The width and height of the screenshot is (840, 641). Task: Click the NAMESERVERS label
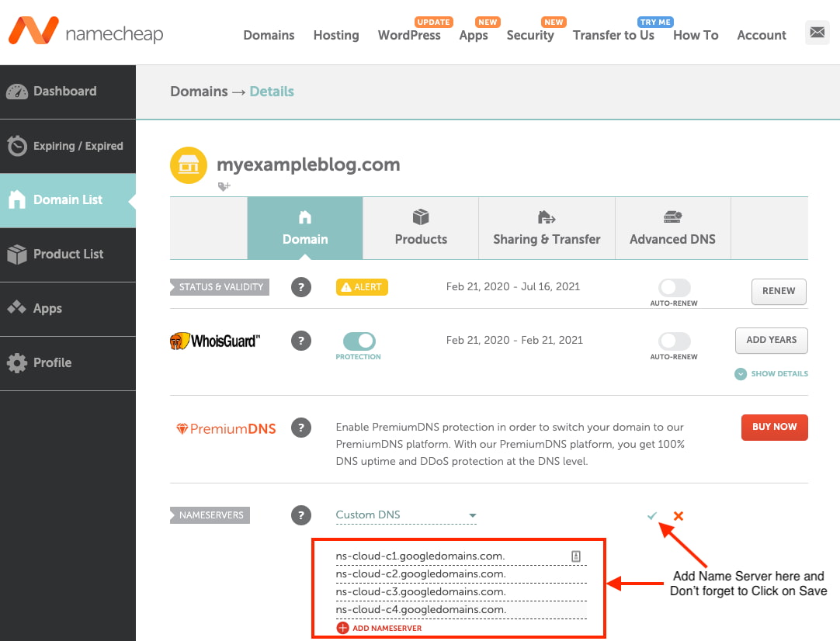pyautogui.click(x=210, y=515)
